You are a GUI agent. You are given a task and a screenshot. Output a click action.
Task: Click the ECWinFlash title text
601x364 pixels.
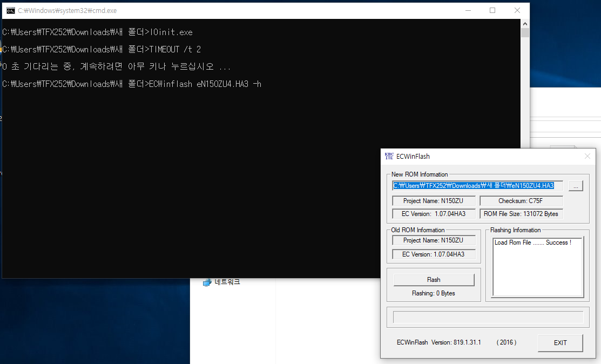coord(413,156)
